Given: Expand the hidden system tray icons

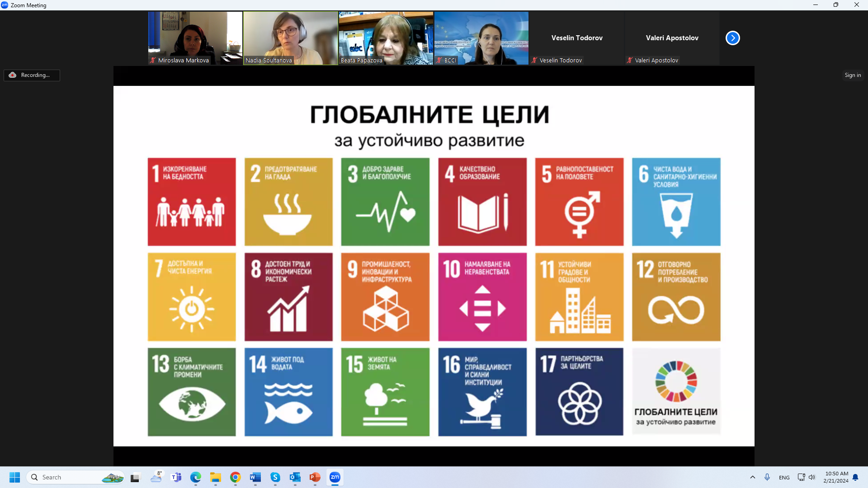Looking at the screenshot, I should (753, 477).
